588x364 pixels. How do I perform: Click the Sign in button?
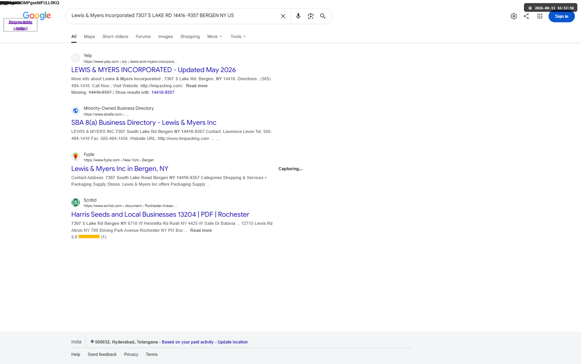point(561,16)
